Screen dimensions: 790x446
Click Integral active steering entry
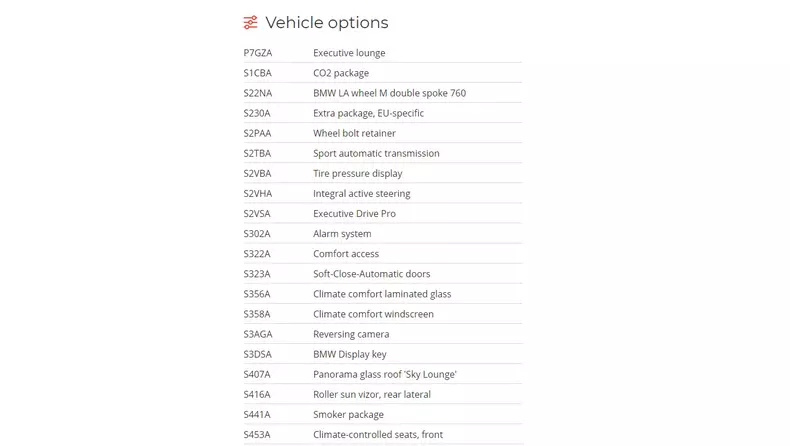361,193
